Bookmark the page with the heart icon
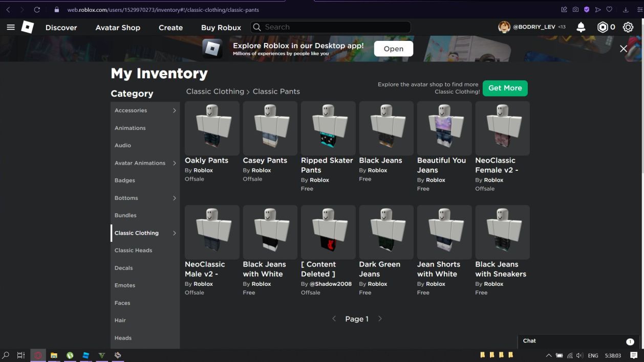The width and height of the screenshot is (644, 362). tap(609, 10)
